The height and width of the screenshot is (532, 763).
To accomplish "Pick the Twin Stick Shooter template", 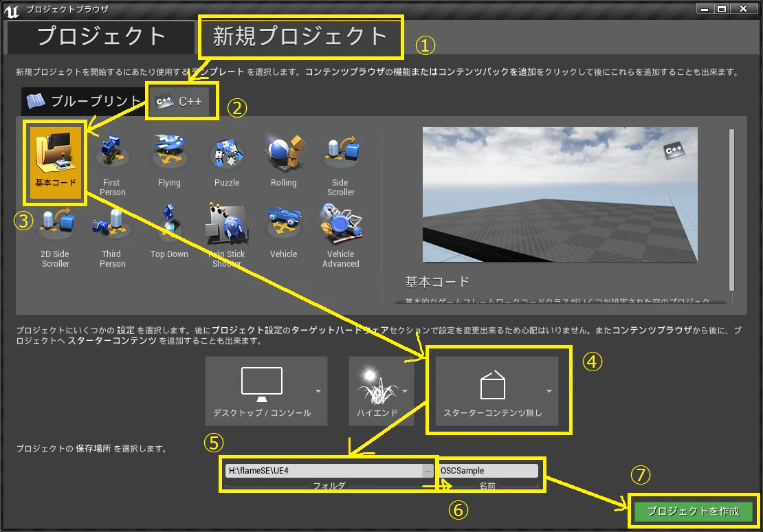I will 227,236.
